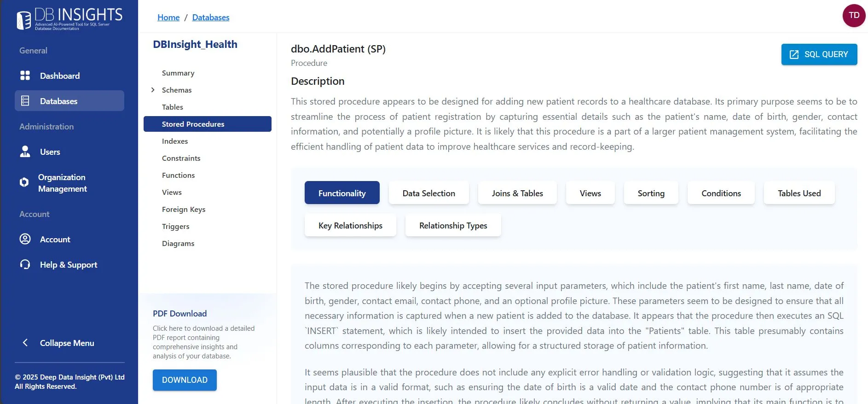
Task: Open the TD user avatar
Action: (x=854, y=15)
